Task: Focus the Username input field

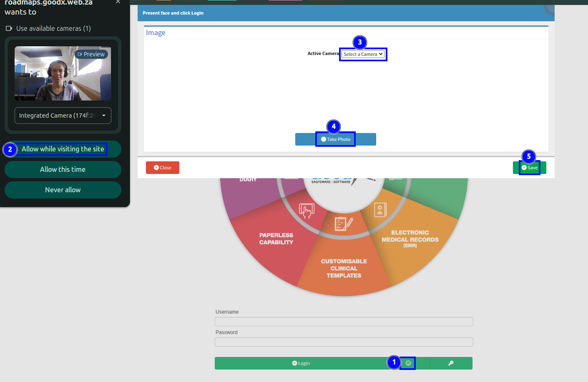Action: (x=344, y=322)
